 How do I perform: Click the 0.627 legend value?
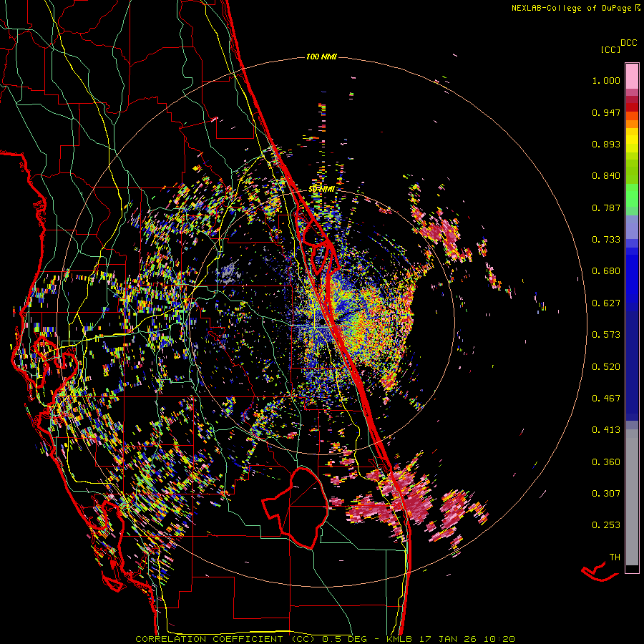click(606, 303)
